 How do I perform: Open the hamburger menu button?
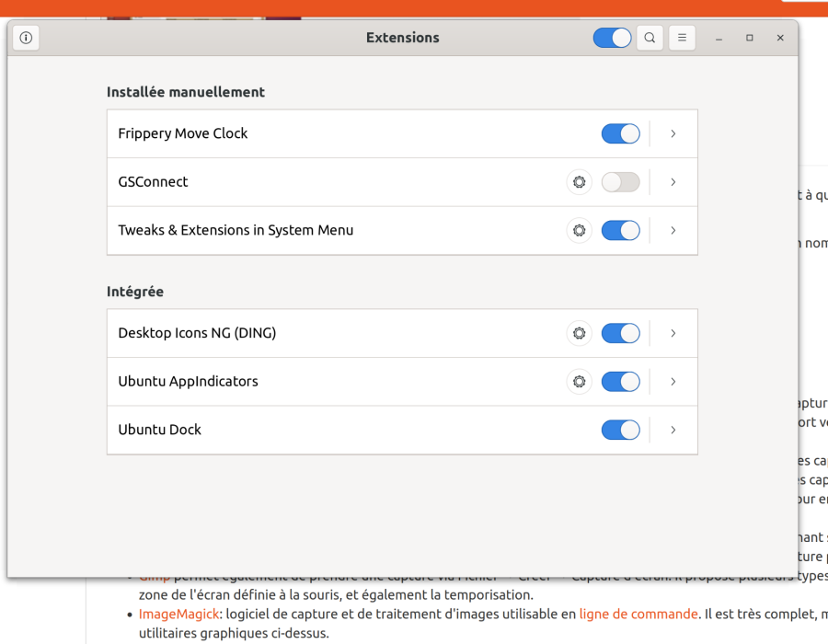[682, 38]
